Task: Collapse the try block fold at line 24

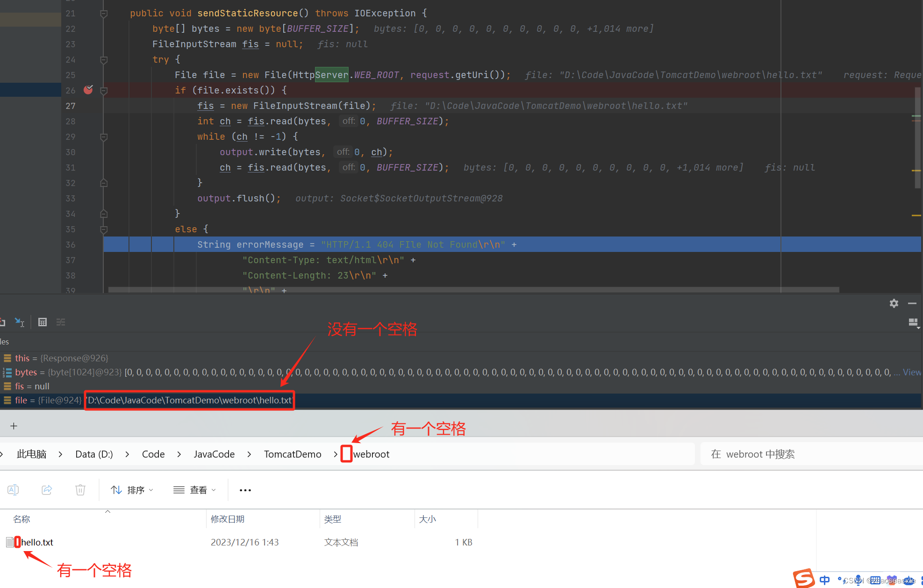Action: pos(104,60)
